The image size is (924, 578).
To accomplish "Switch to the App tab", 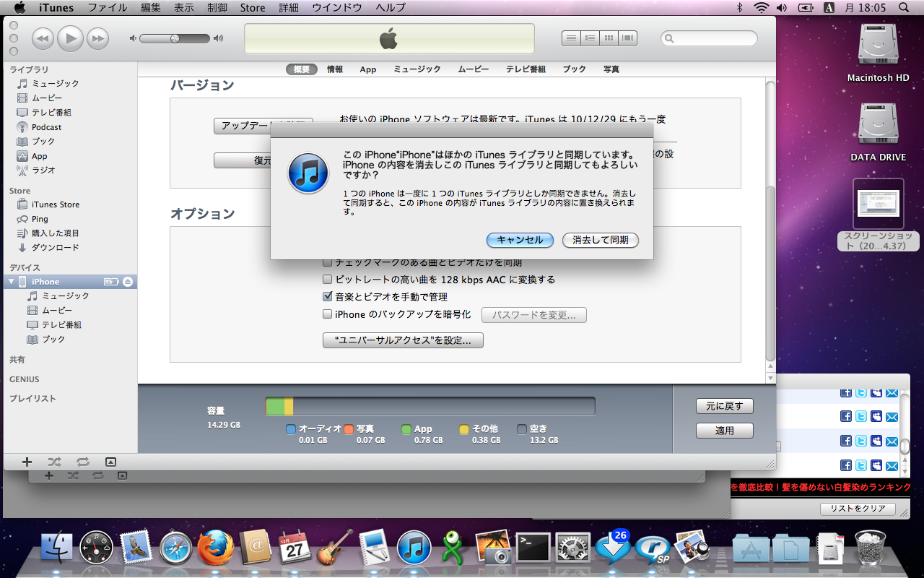I will [x=368, y=69].
